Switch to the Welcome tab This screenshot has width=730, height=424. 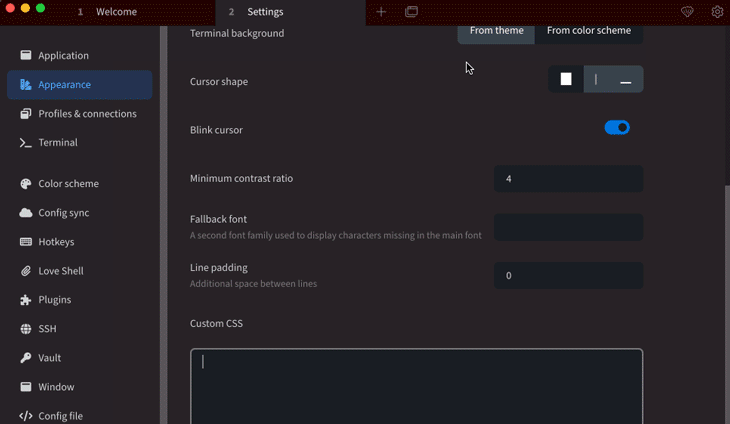(x=116, y=12)
